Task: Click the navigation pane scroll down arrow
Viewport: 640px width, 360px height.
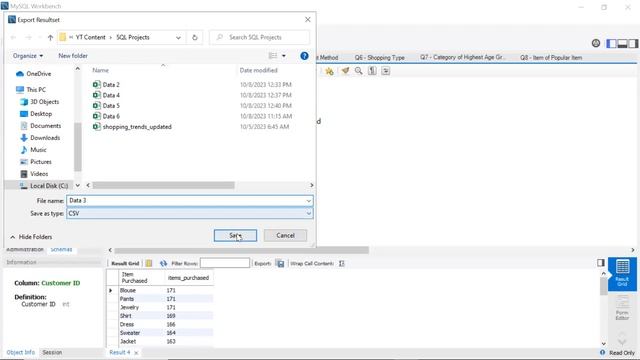Action: (x=78, y=185)
